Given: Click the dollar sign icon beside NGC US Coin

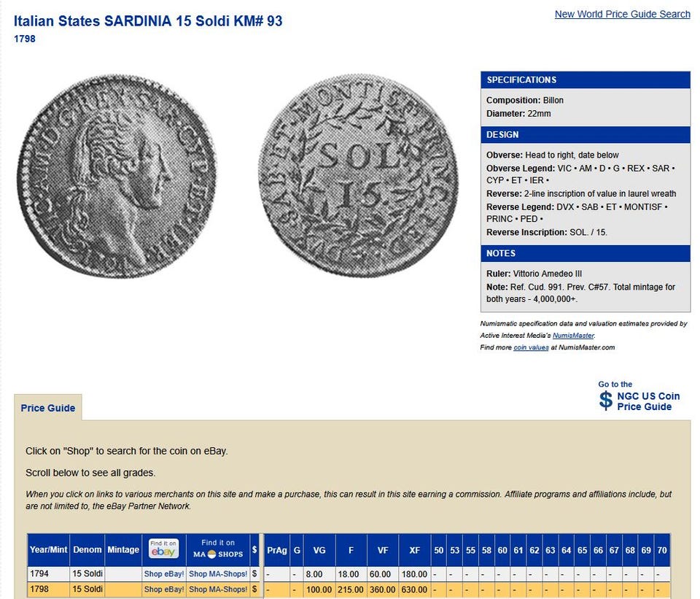Looking at the screenshot, I should pyautogui.click(x=606, y=401).
